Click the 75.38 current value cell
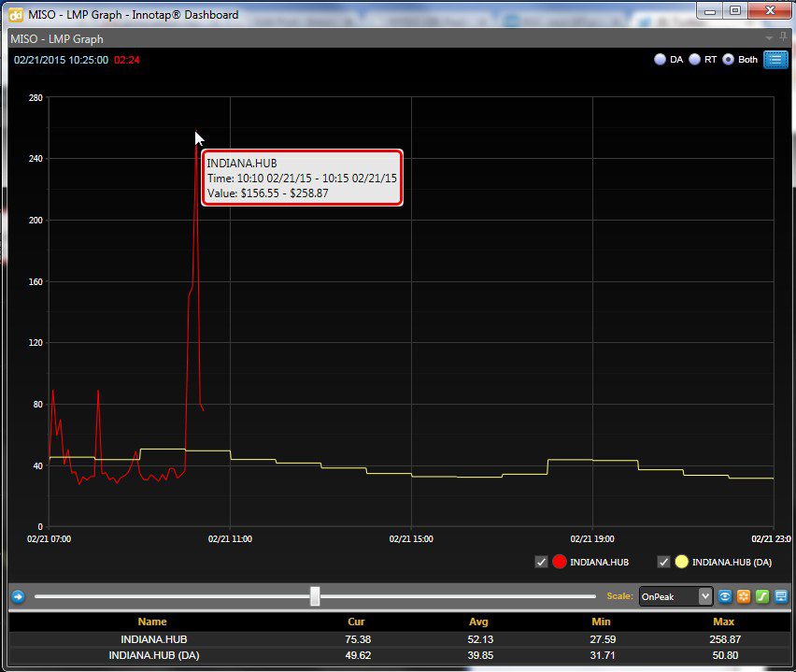The width and height of the screenshot is (796, 672). click(358, 639)
